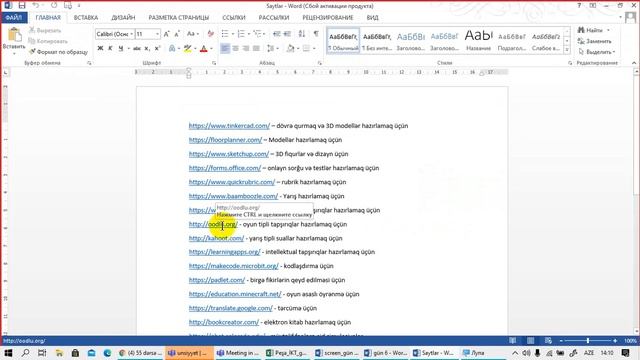Click the zoom slider in status bar
Viewport: 640px width, 360px height.
pos(588,340)
